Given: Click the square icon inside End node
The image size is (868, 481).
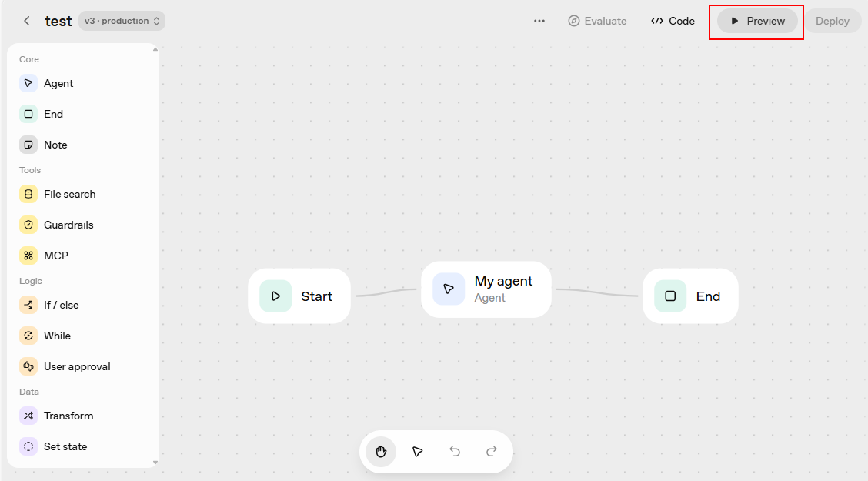Looking at the screenshot, I should [x=670, y=296].
